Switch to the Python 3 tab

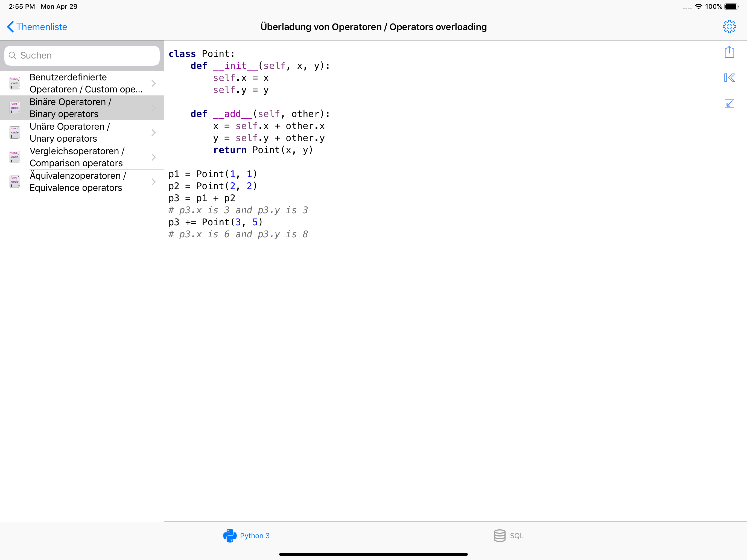pyautogui.click(x=247, y=535)
